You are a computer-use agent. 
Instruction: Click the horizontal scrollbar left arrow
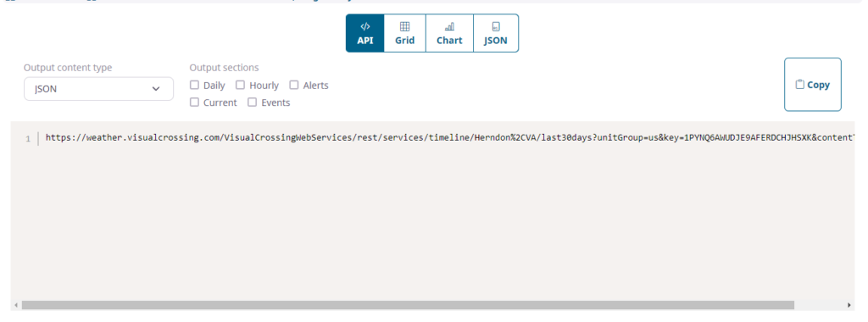click(x=15, y=305)
